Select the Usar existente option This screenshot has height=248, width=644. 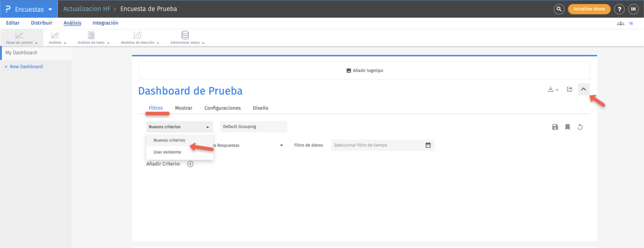167,152
